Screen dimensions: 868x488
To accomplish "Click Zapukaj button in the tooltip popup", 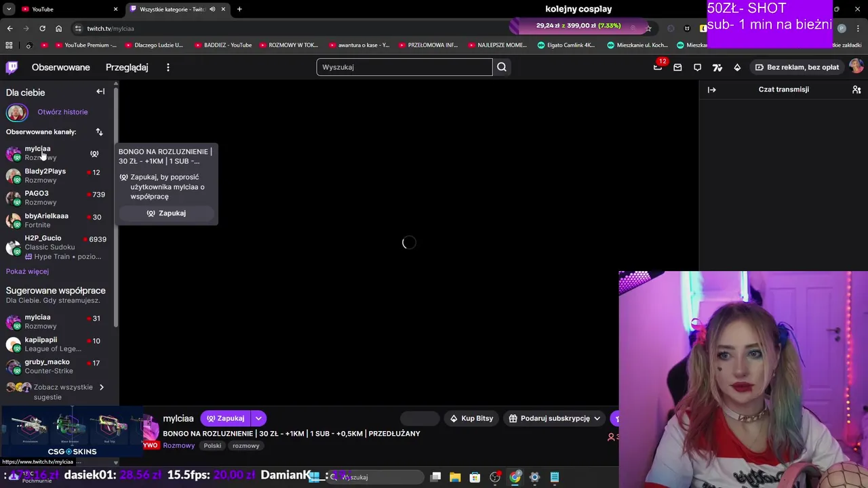I will coord(167,213).
